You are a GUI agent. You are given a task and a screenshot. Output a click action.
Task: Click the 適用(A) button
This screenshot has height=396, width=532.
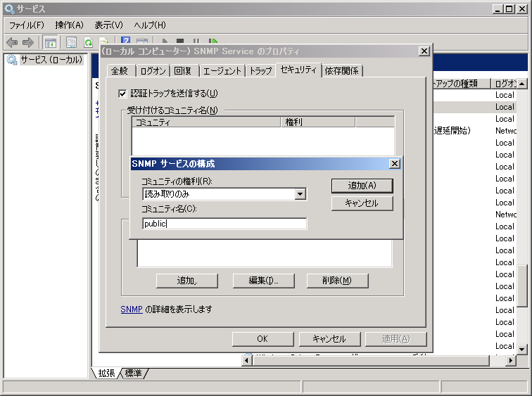[x=396, y=339]
